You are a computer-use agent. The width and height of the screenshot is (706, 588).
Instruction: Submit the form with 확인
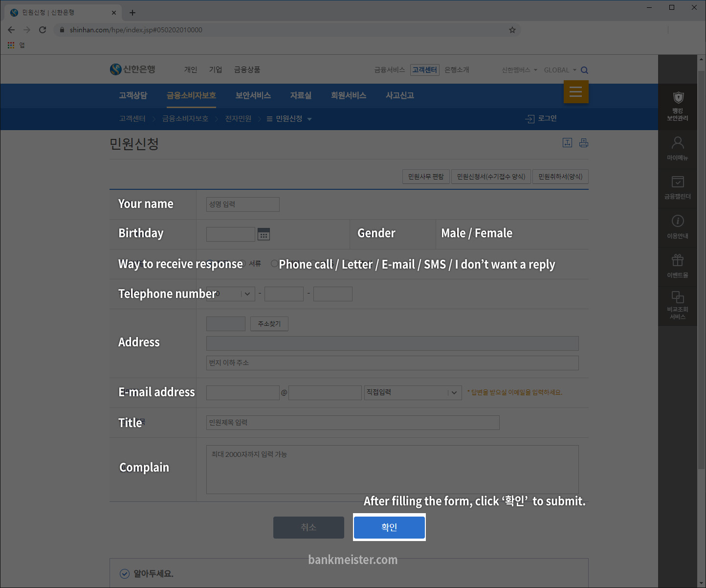click(x=389, y=527)
